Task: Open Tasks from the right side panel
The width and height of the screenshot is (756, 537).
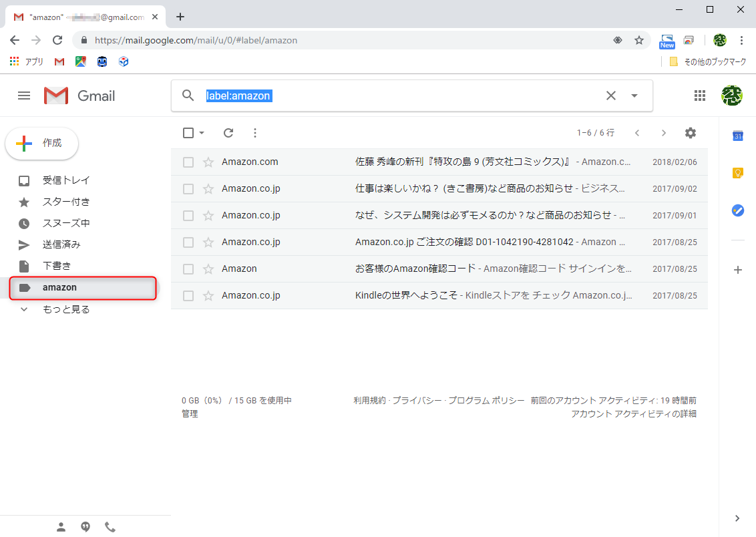Action: coord(737,210)
